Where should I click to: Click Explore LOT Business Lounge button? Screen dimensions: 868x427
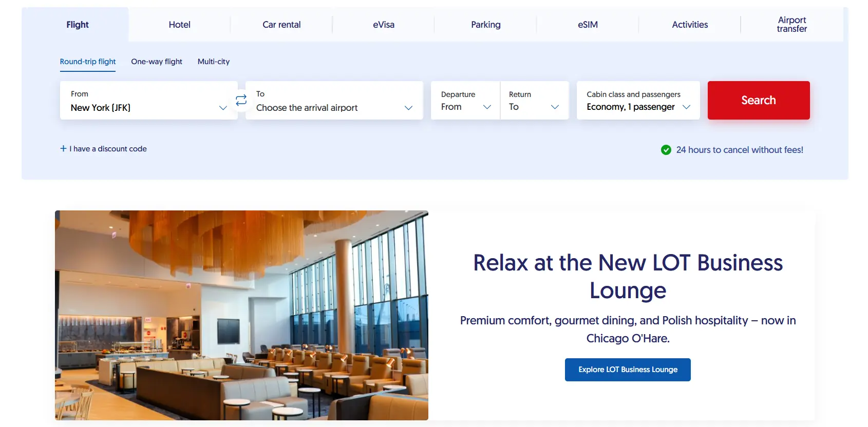point(628,370)
